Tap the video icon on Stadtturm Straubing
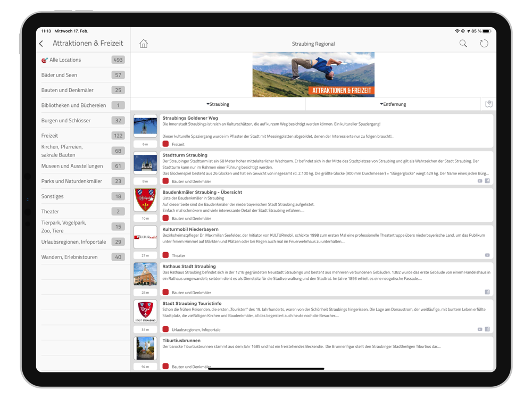The width and height of the screenshot is (532, 399). (480, 181)
